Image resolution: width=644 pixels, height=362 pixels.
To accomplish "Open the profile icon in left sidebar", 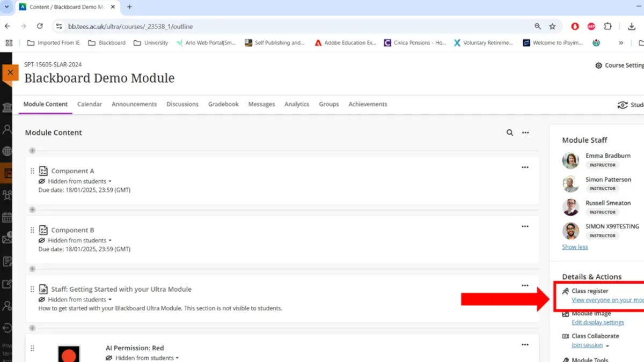I will pyautogui.click(x=7, y=129).
